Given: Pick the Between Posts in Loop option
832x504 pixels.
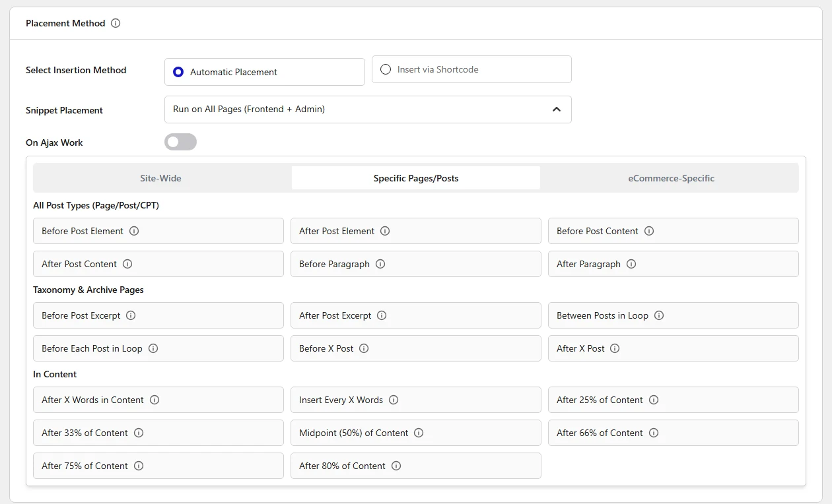Looking at the screenshot, I should (674, 315).
